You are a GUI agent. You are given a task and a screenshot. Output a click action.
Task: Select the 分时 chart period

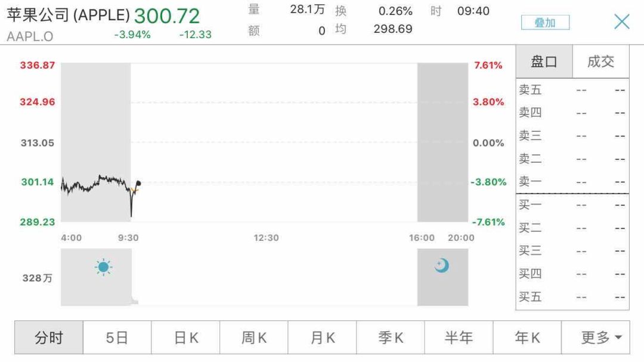(49, 338)
